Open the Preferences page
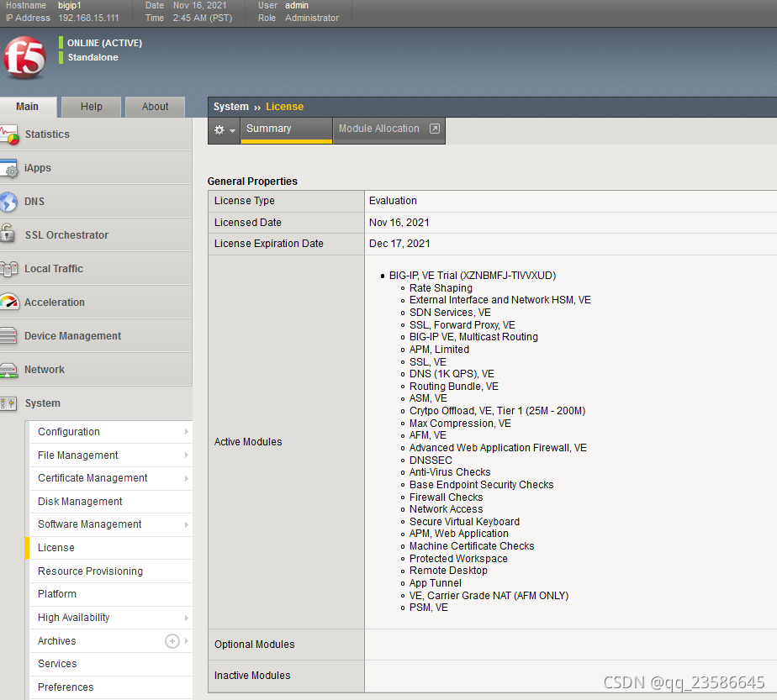 (111, 687)
